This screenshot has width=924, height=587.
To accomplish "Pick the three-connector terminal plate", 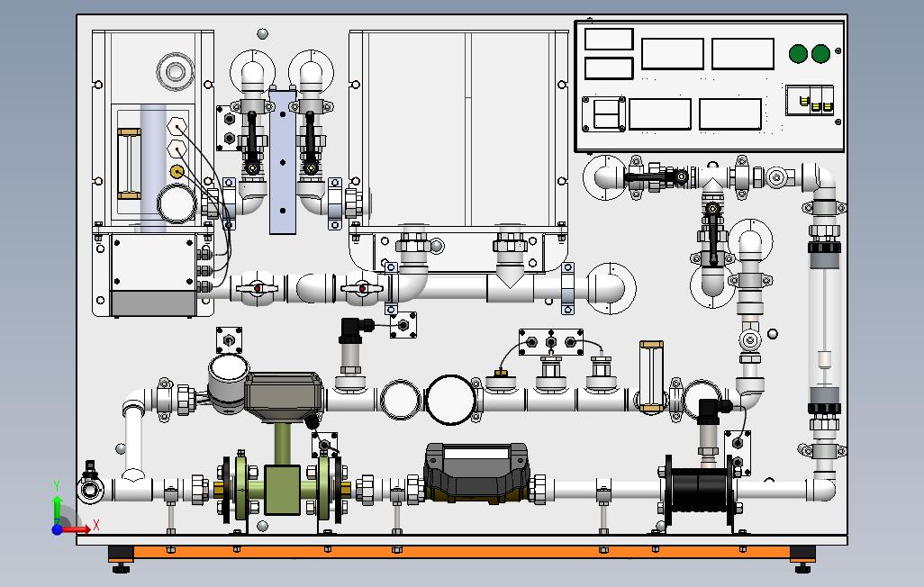I will pos(551,342).
